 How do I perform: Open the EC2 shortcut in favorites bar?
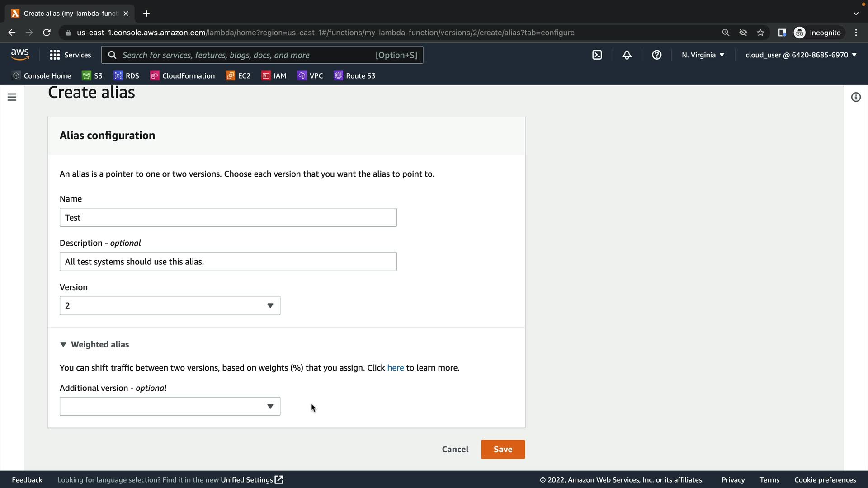pyautogui.click(x=238, y=76)
